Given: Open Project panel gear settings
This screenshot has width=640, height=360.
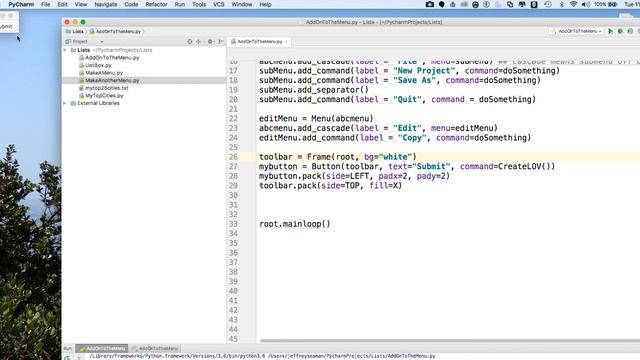Looking at the screenshot, I should tap(210, 41).
